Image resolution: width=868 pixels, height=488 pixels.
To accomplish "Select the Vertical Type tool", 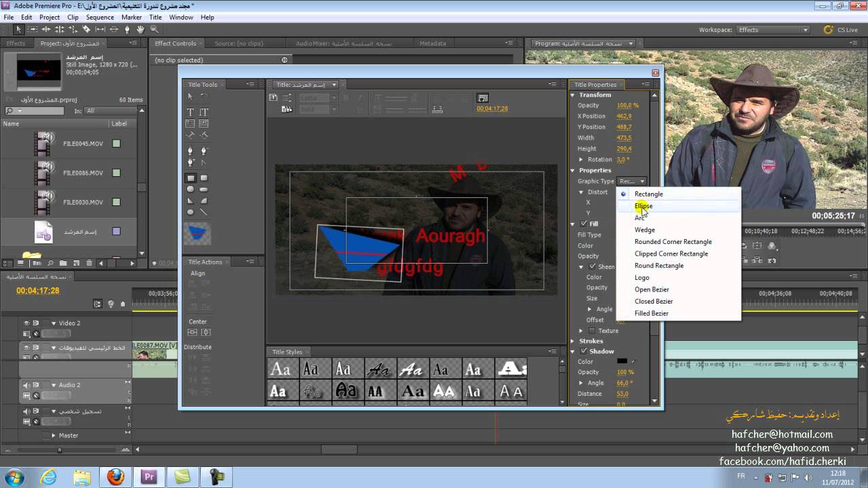I will pos(203,112).
